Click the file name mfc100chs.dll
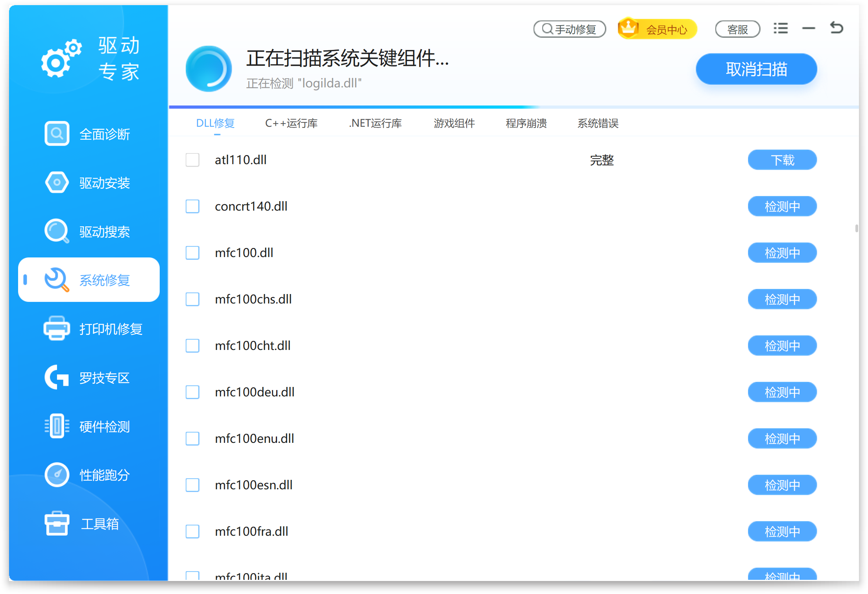 [x=253, y=299]
